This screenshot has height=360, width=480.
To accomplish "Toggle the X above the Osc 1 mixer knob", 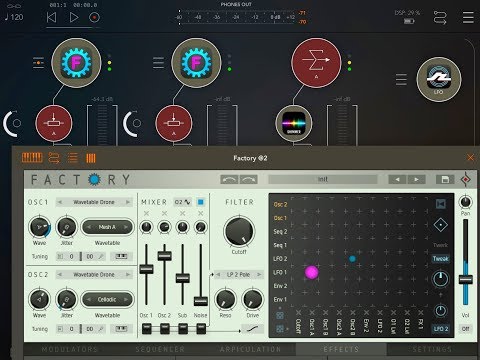I will pos(146,213).
